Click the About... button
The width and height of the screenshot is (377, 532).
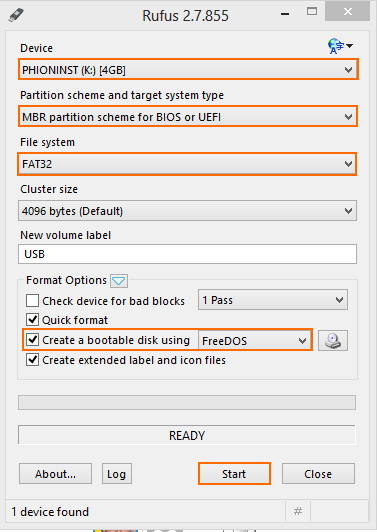click(55, 474)
